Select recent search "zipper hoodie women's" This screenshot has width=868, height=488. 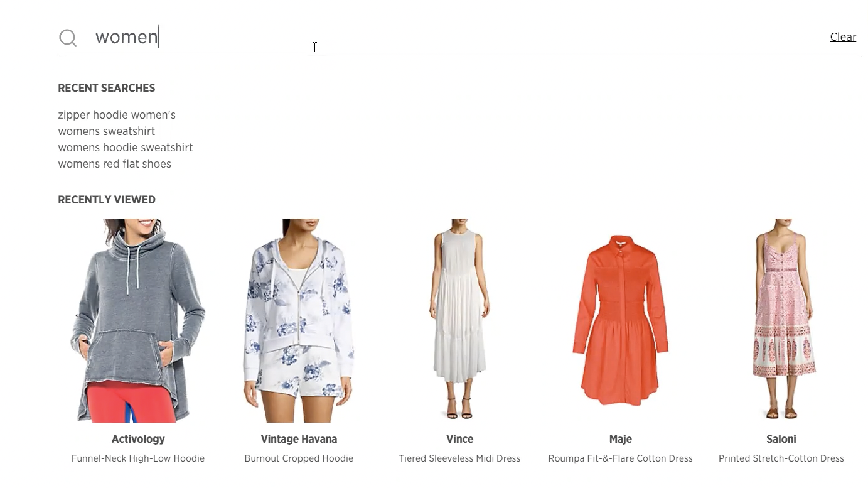117,115
